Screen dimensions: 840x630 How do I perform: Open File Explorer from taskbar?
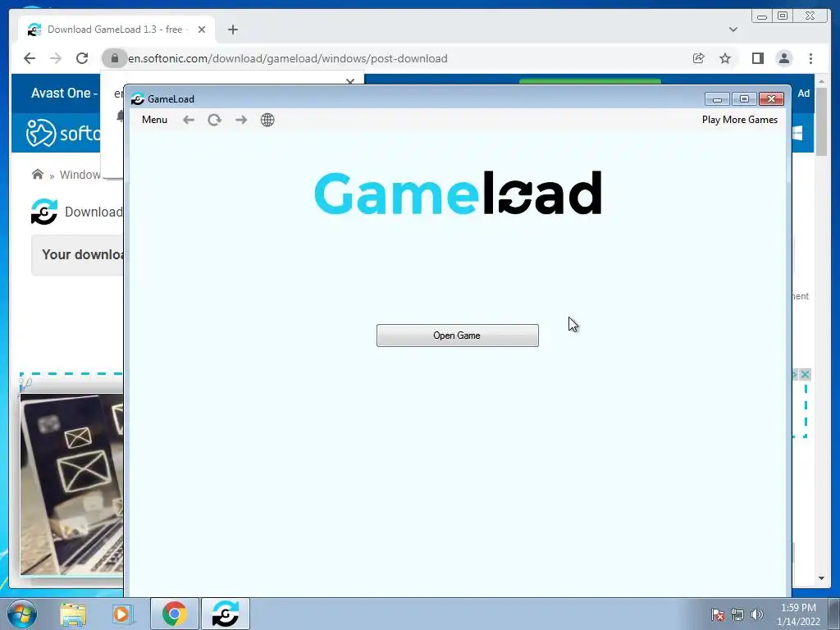click(x=73, y=614)
